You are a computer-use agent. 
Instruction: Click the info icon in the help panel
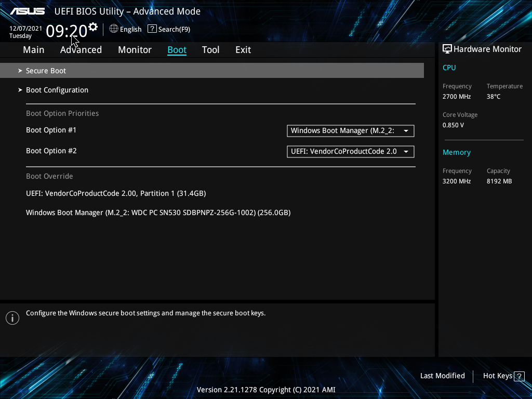coord(12,318)
